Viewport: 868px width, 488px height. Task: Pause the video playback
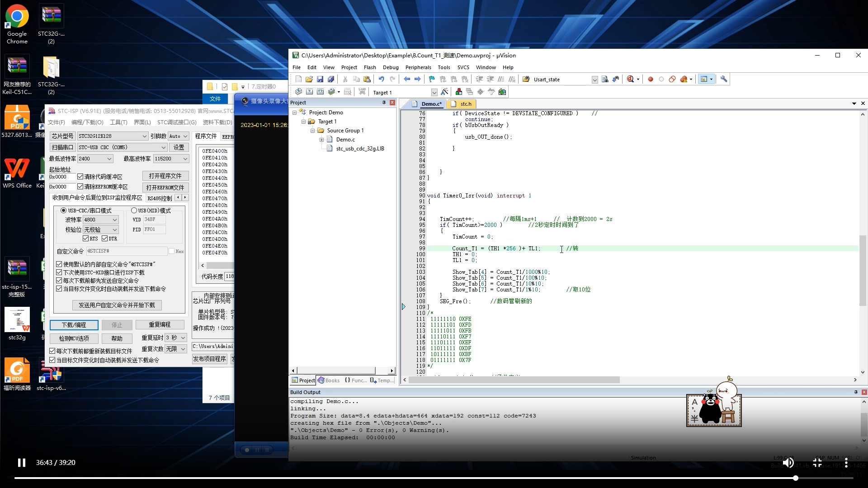pos(21,462)
